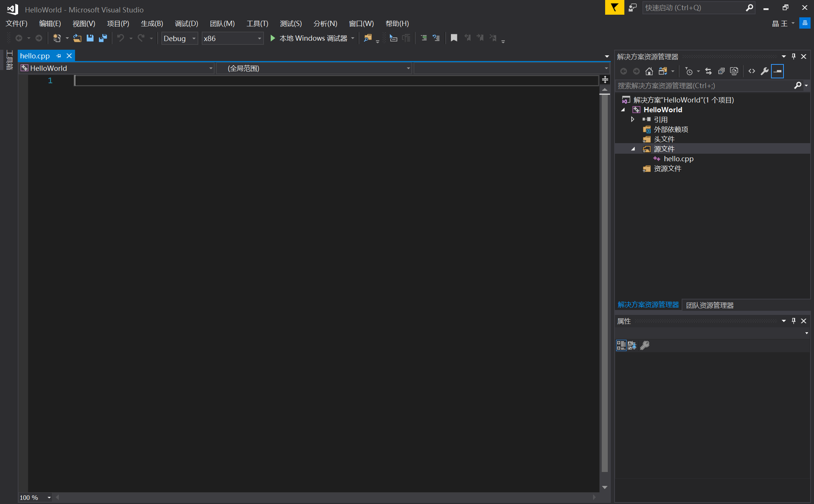Toggle Preview Selected Items button
The height and width of the screenshot is (504, 814).
click(x=777, y=71)
